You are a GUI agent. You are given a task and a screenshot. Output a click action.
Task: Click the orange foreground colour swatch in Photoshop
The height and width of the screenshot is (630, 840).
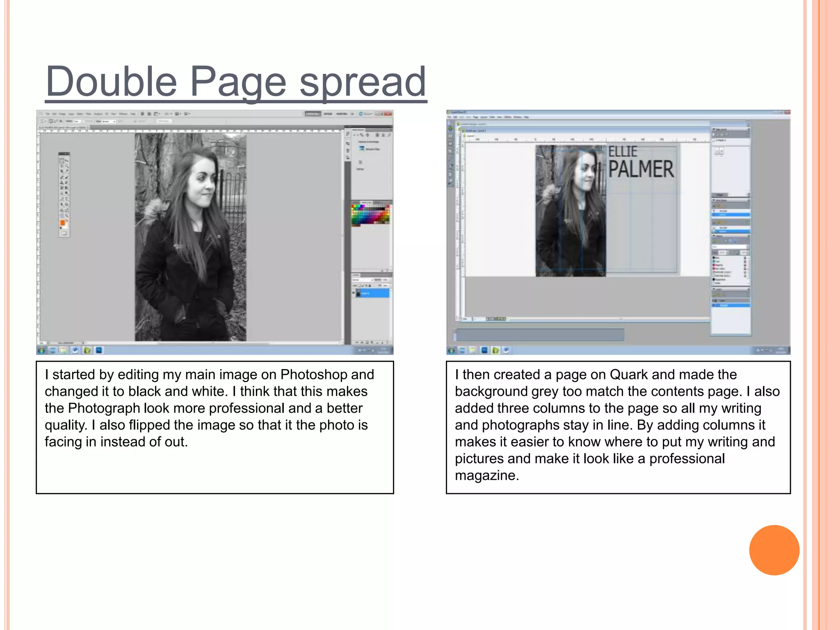(x=63, y=223)
